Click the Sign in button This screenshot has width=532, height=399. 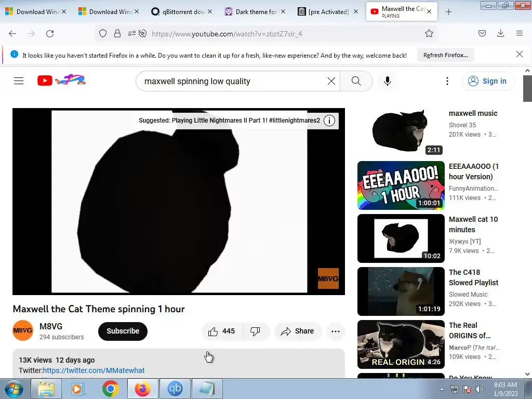[487, 81]
